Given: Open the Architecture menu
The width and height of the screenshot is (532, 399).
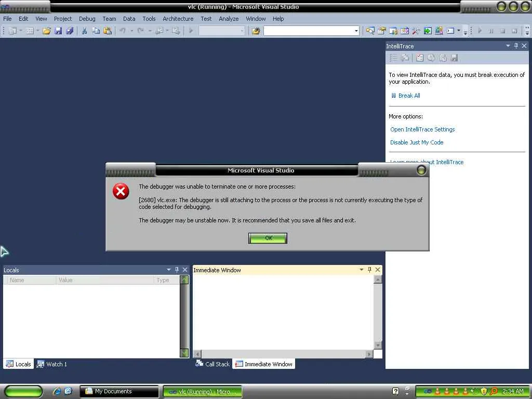Looking at the screenshot, I should [x=178, y=19].
